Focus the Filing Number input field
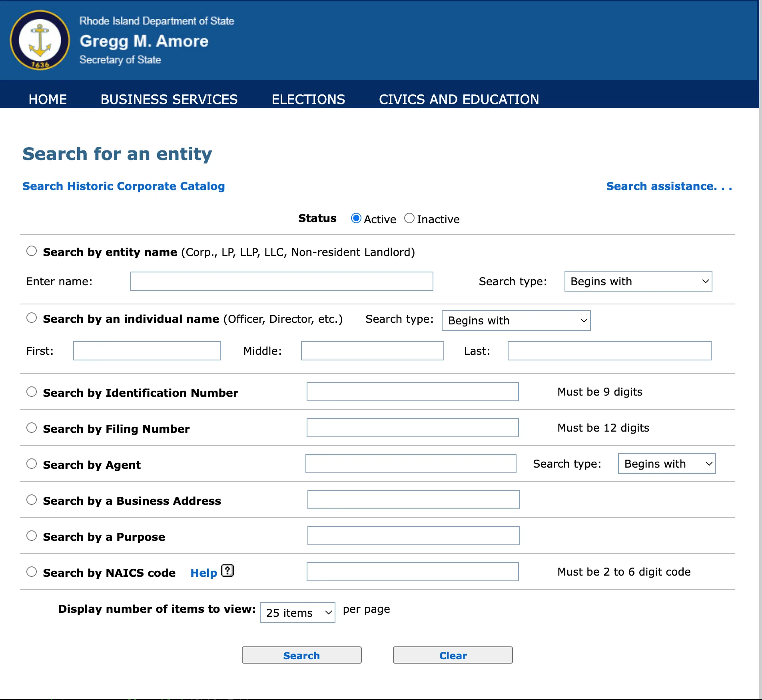This screenshot has height=700, width=762. [x=413, y=428]
